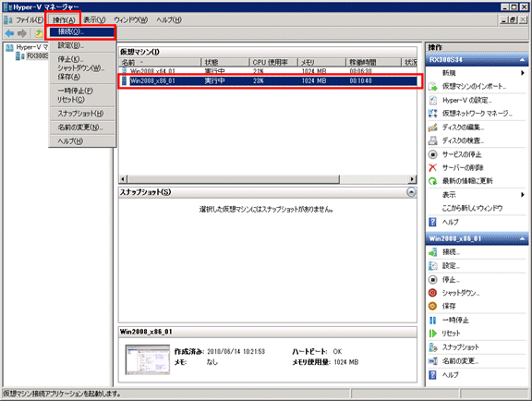Open the 操作(A) menu
Image resolution: width=532 pixels, height=401 pixels.
pyautogui.click(x=64, y=20)
